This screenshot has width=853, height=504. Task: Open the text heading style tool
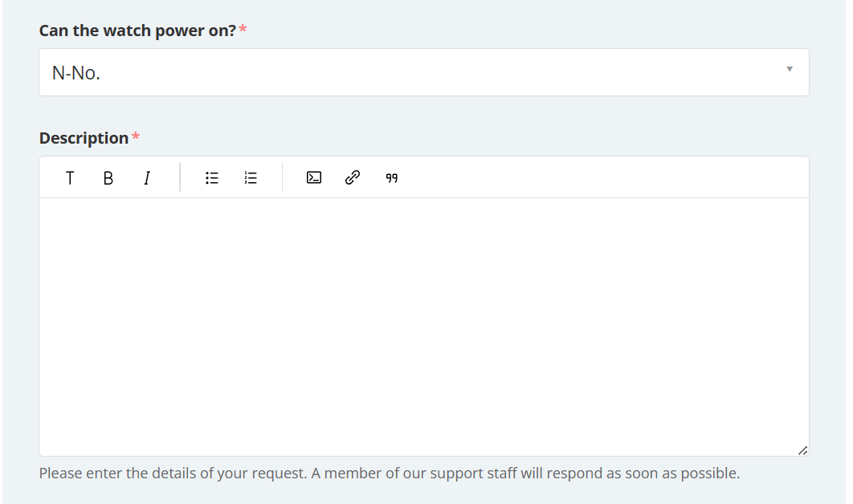click(x=70, y=178)
